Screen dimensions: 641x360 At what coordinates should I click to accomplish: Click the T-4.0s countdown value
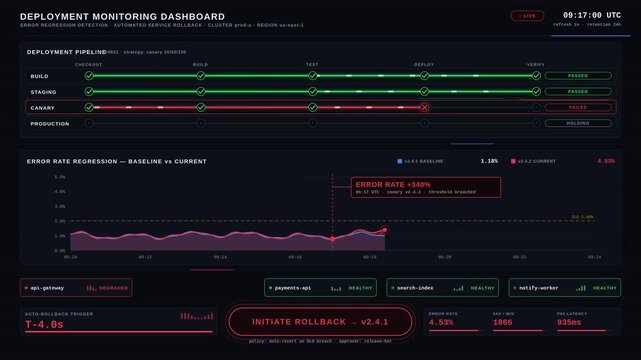point(44,324)
